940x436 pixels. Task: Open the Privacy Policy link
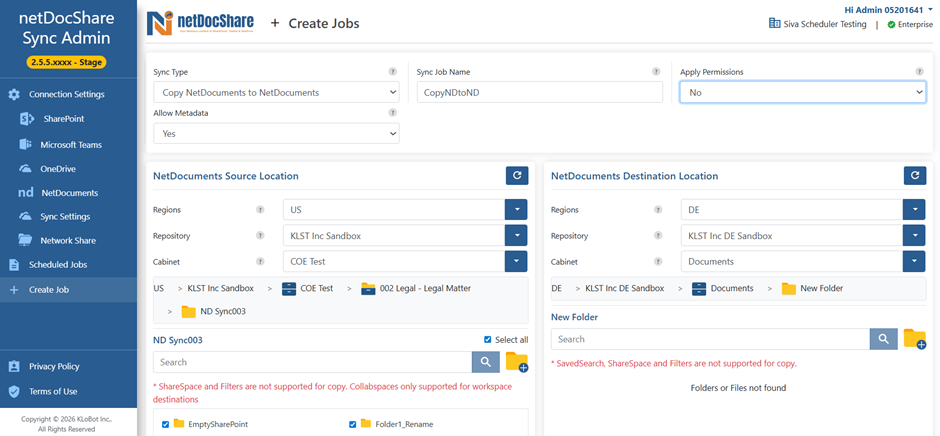tap(54, 366)
